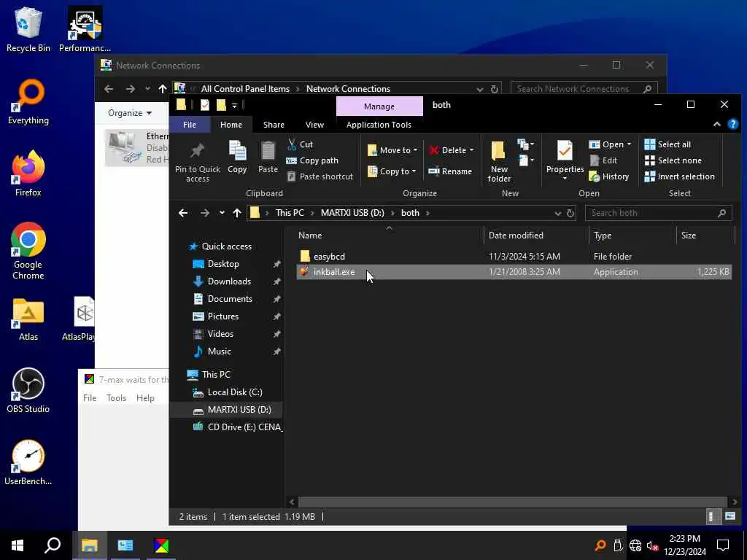Click the horizontal scrollbar in file list

pos(513,502)
